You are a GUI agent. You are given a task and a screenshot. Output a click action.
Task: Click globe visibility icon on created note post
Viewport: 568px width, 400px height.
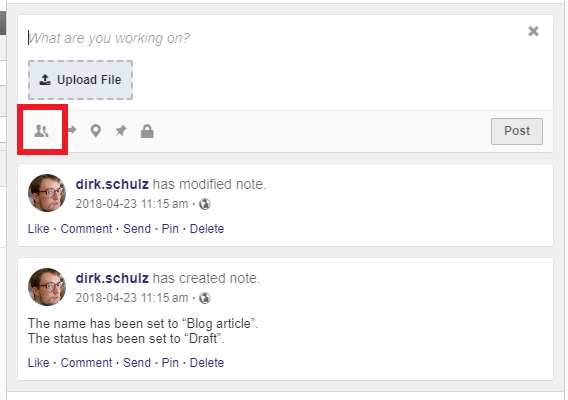(x=205, y=298)
